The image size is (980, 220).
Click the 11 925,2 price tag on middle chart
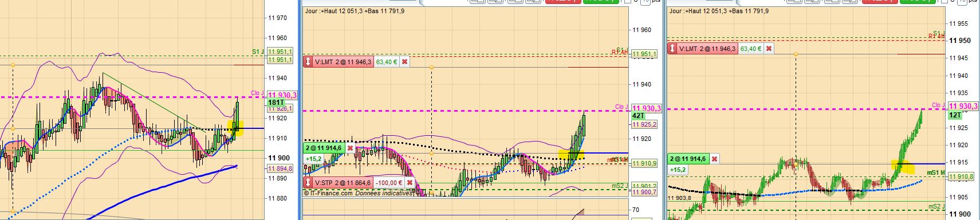click(644, 124)
